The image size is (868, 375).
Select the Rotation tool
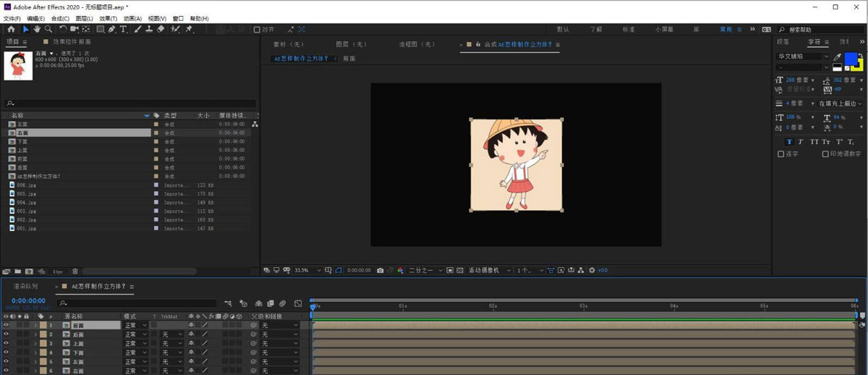pyautogui.click(x=63, y=29)
